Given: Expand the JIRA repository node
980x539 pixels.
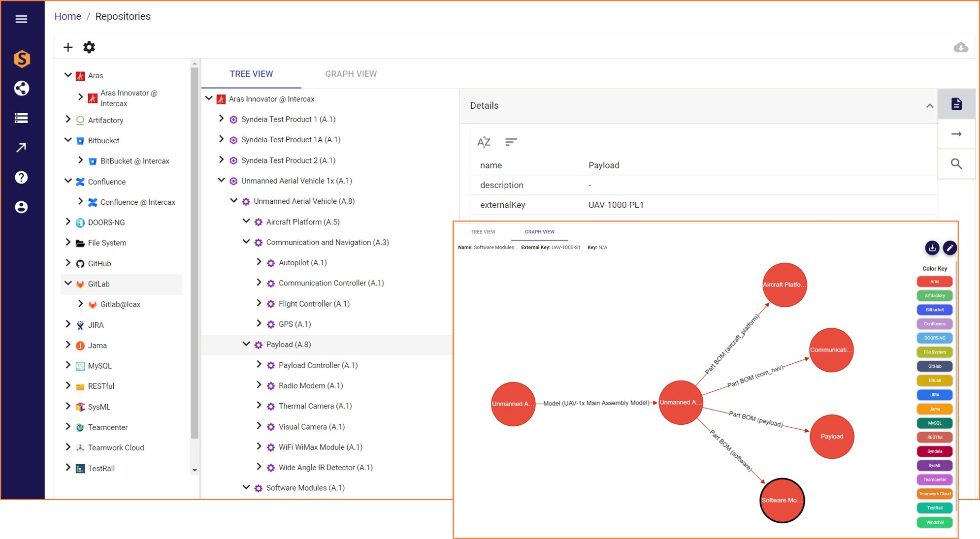Looking at the screenshot, I should click(68, 324).
